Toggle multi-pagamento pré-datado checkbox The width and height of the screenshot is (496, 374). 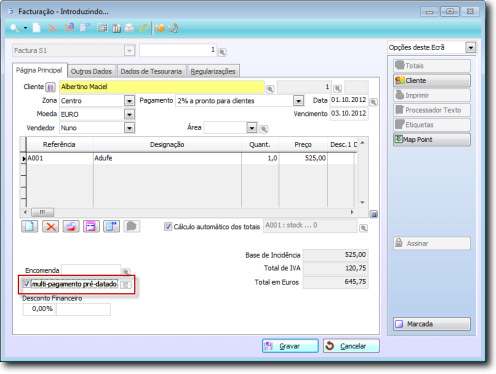[27, 284]
